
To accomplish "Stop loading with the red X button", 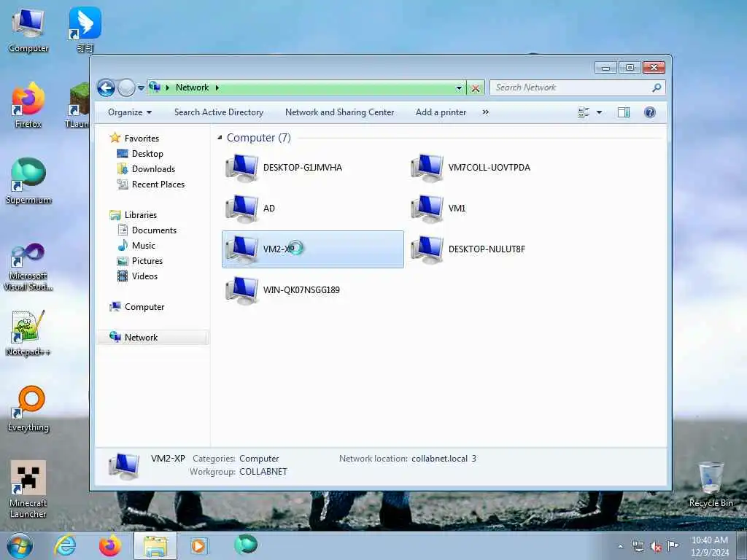I will point(476,88).
